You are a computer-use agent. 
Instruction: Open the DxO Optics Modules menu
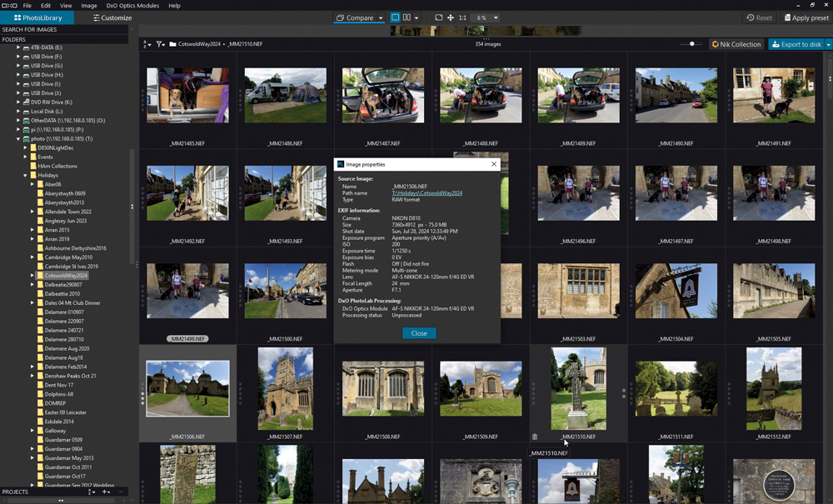[x=132, y=5]
